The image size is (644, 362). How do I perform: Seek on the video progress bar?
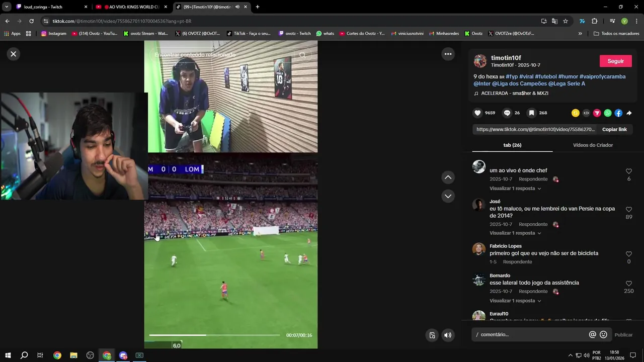pyautogui.click(x=214, y=335)
